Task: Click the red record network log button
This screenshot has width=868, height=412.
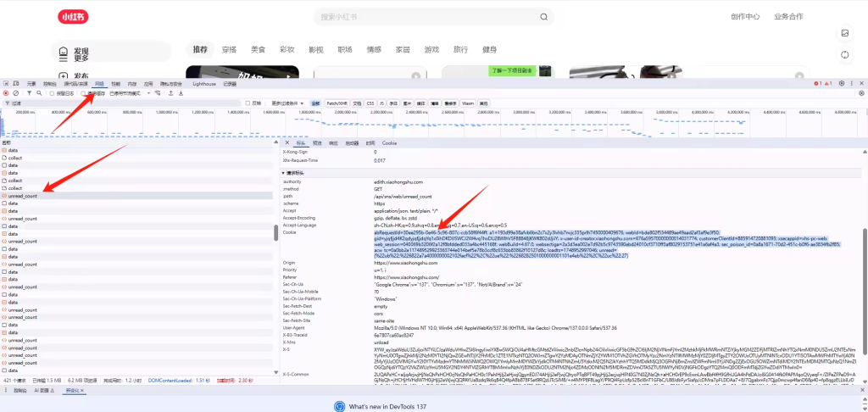Action: pyautogui.click(x=6, y=93)
